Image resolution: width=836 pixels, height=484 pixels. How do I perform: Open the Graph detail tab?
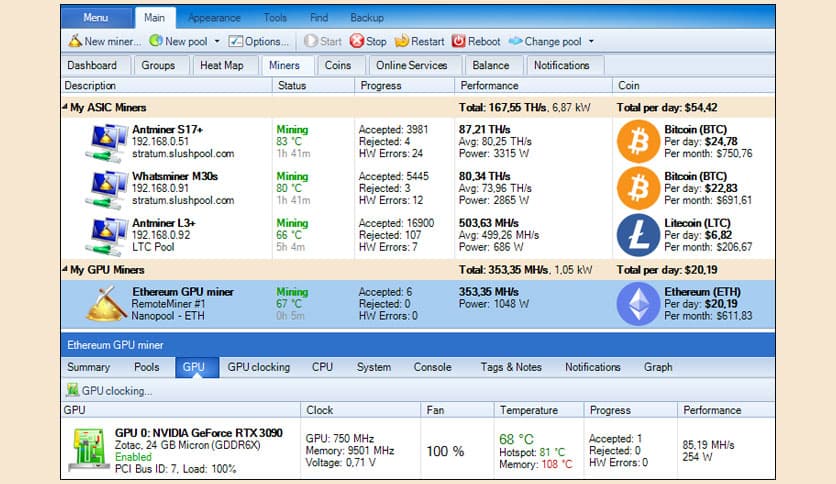pos(658,367)
